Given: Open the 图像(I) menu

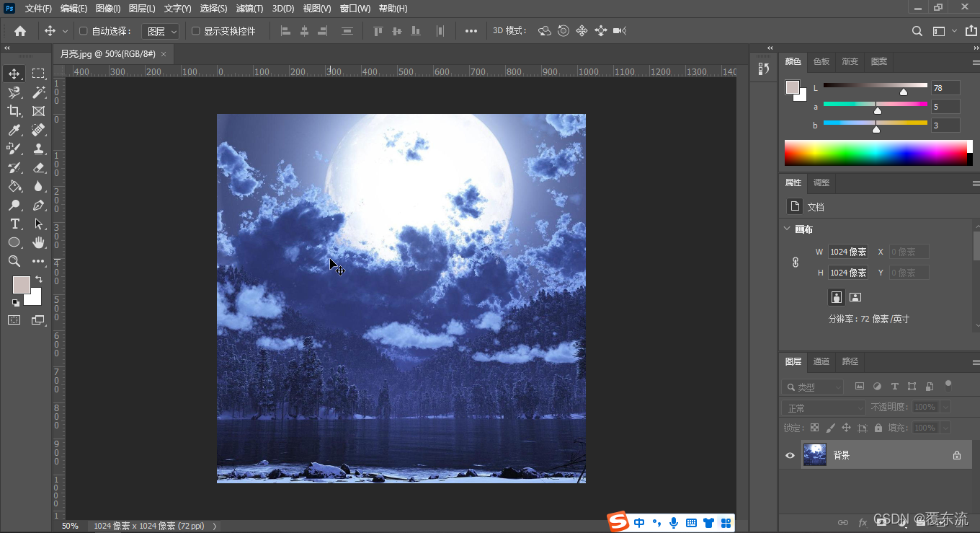Looking at the screenshot, I should [108, 9].
